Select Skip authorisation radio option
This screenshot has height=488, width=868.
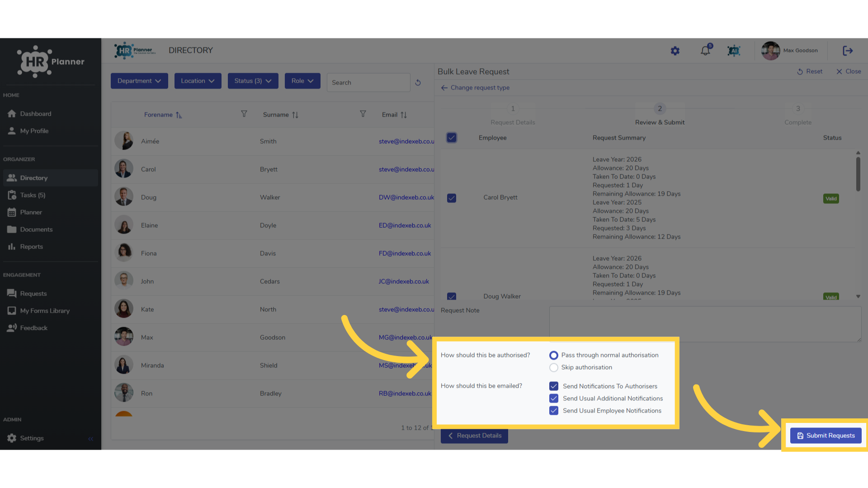(554, 368)
